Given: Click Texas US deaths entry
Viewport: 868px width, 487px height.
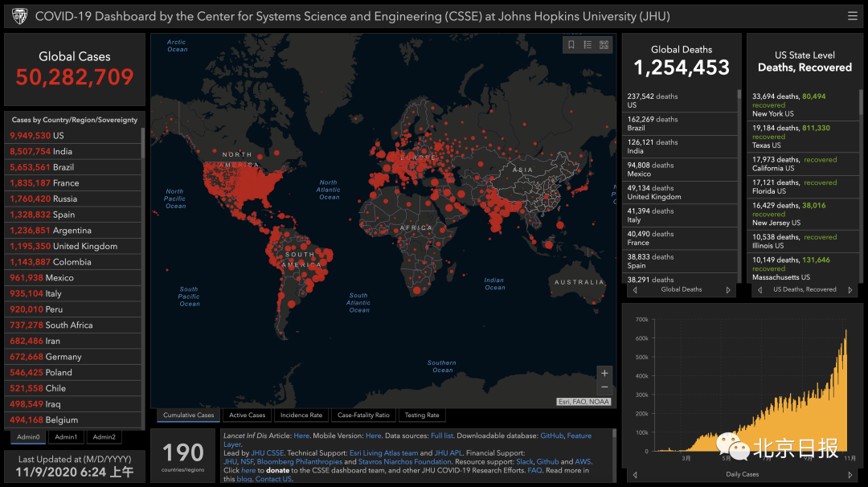Looking at the screenshot, I should coord(803,136).
